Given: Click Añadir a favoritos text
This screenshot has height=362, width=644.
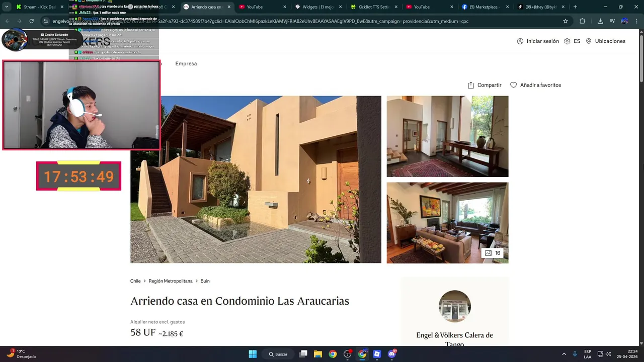Looking at the screenshot, I should point(540,85).
